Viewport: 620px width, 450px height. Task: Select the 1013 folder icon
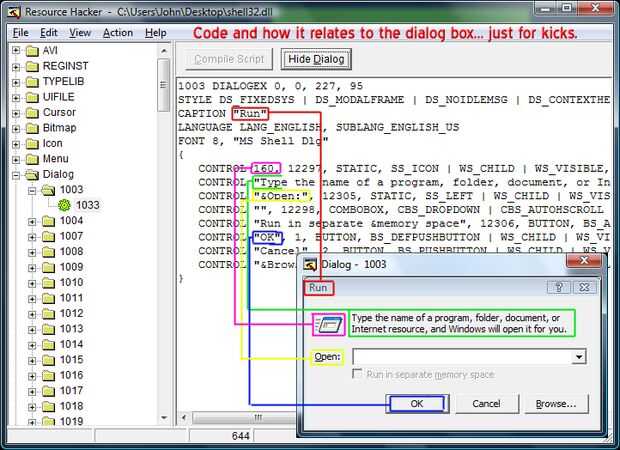tap(48, 329)
